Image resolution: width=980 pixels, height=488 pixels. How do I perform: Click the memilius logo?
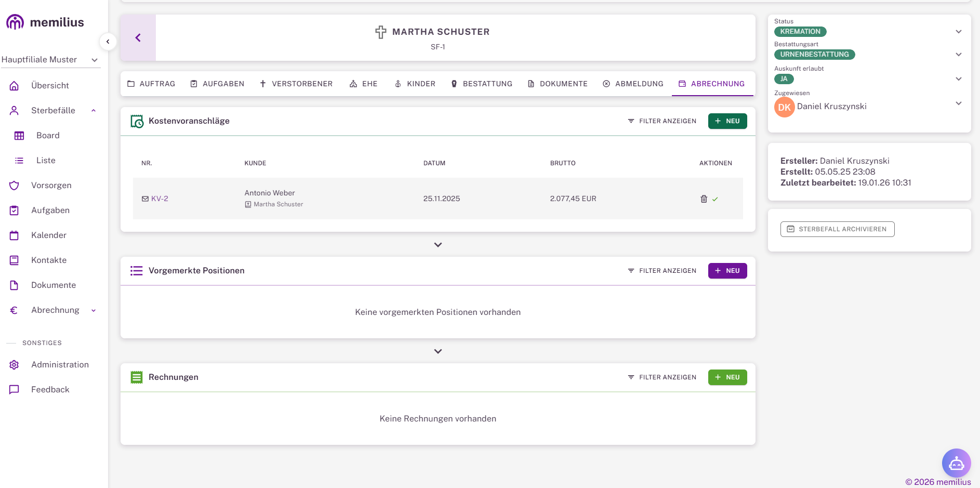pyautogui.click(x=45, y=22)
